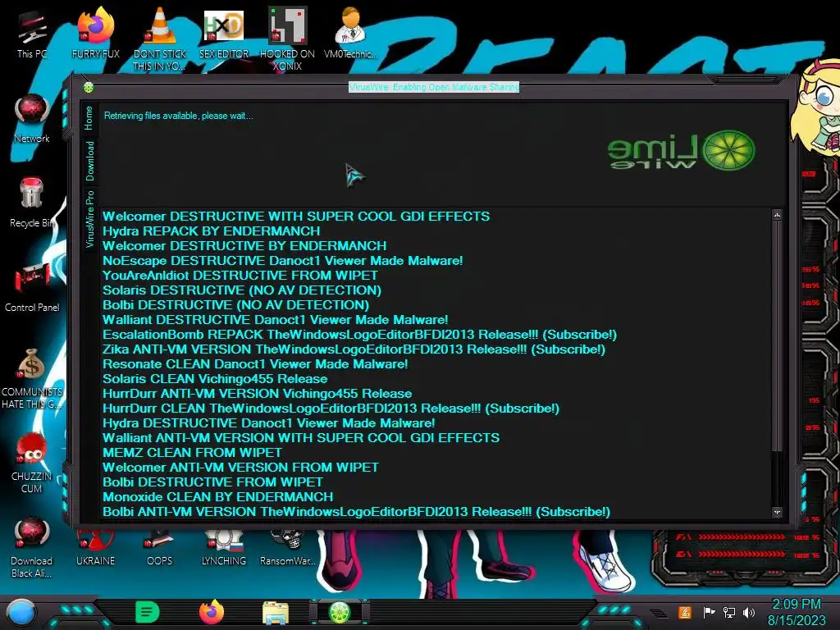Select 'Welcomer DESTRUCTIVE WITH SUPER COOL GDI EFFECTS'
The height and width of the screenshot is (630, 840).
(296, 217)
